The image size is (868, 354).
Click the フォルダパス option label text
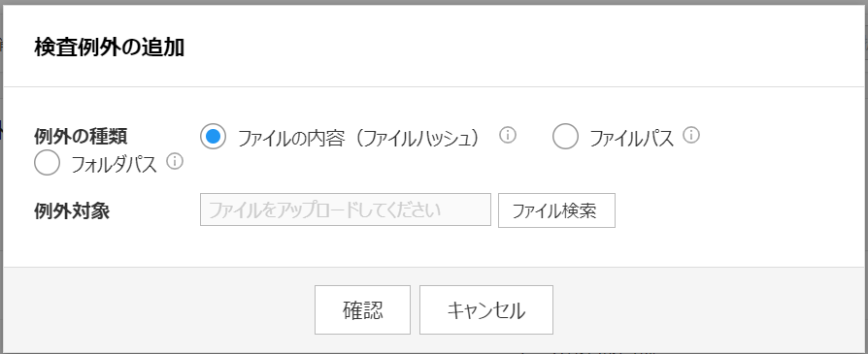[114, 164]
